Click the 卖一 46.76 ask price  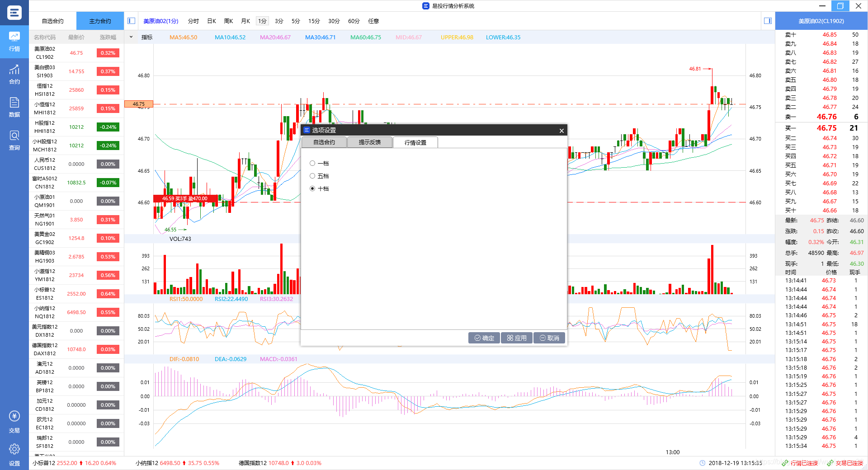(x=826, y=117)
